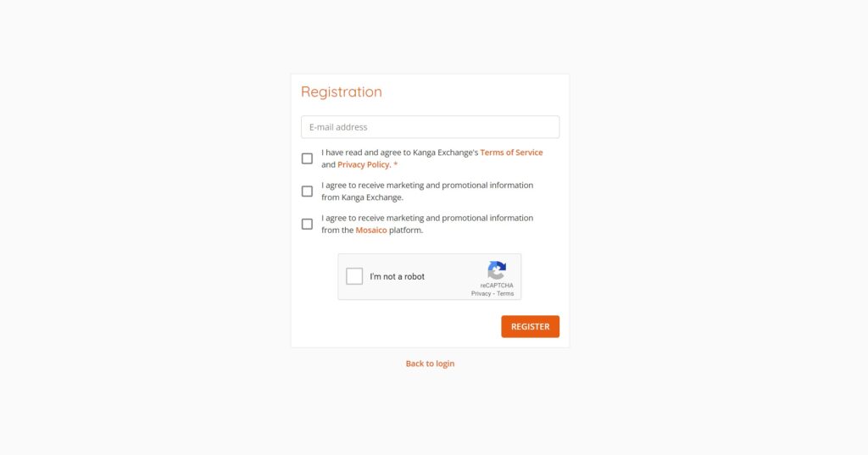Open reCAPTCHA Terms link
Image resolution: width=868 pixels, height=455 pixels.
[x=505, y=294]
